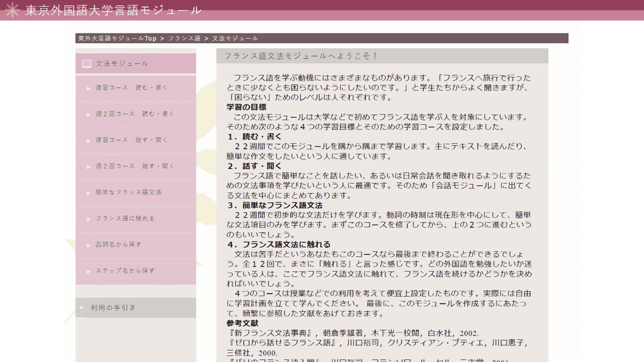The image size is (644, 362).
Task: Select 簡単なフランス語文法 course in sidebar
Action: [129, 192]
